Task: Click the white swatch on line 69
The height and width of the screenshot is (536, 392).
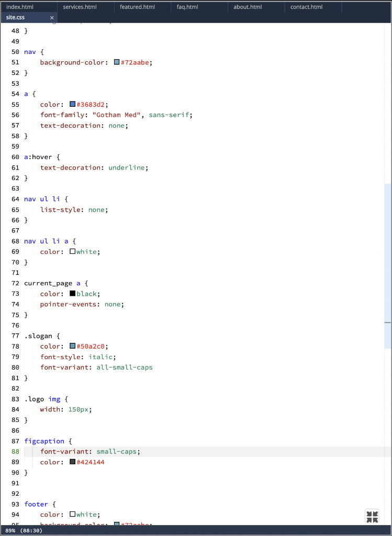Action: (72, 252)
